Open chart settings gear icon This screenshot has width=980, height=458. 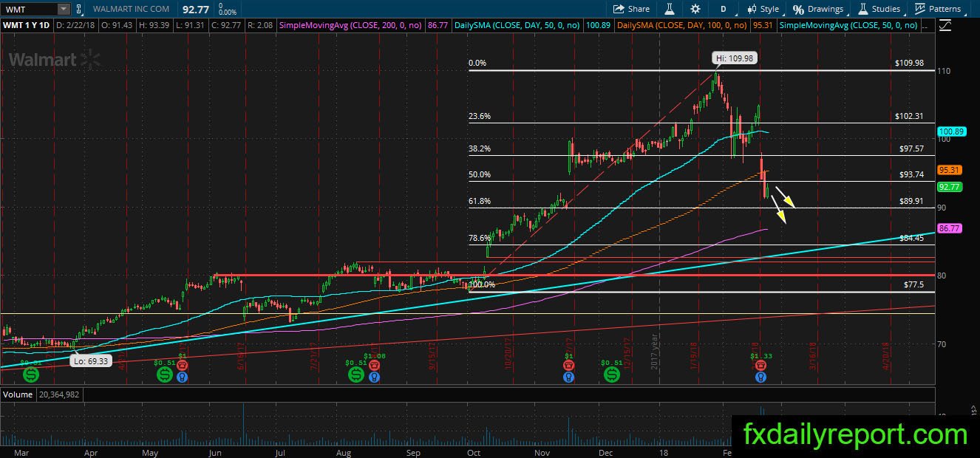[x=695, y=9]
